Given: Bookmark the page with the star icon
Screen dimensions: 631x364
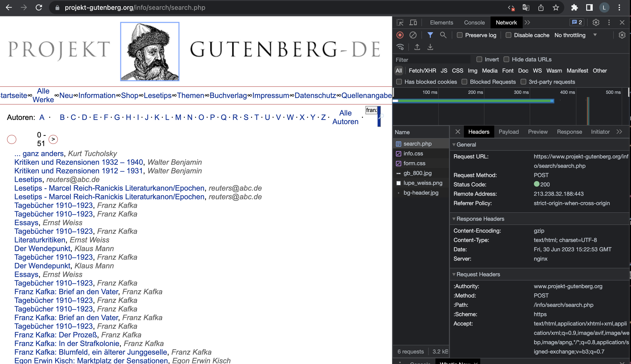Looking at the screenshot, I should 555,7.
